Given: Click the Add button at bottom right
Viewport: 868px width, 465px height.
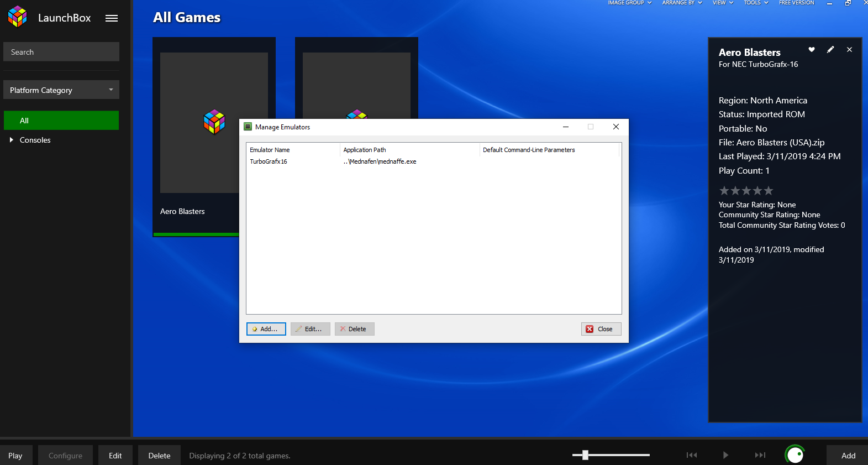Looking at the screenshot, I should coord(848,456).
